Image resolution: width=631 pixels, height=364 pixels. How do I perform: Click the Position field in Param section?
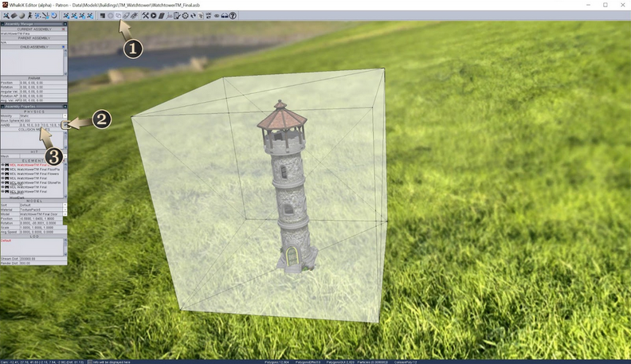coord(43,83)
